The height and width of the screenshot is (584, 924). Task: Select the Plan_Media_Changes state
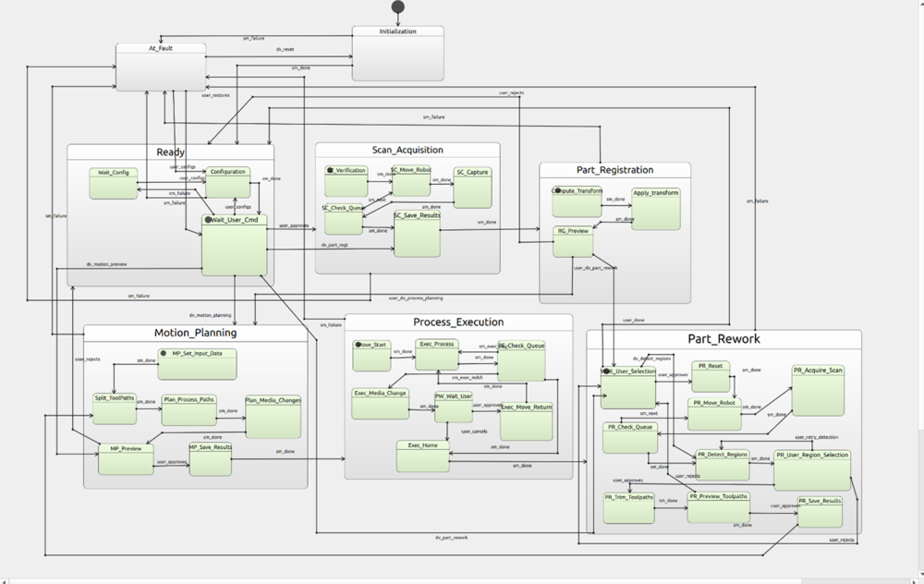tap(273, 417)
